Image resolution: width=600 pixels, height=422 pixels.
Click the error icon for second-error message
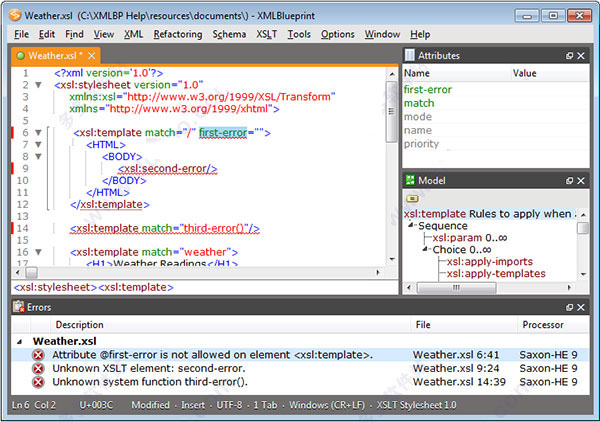(x=39, y=368)
